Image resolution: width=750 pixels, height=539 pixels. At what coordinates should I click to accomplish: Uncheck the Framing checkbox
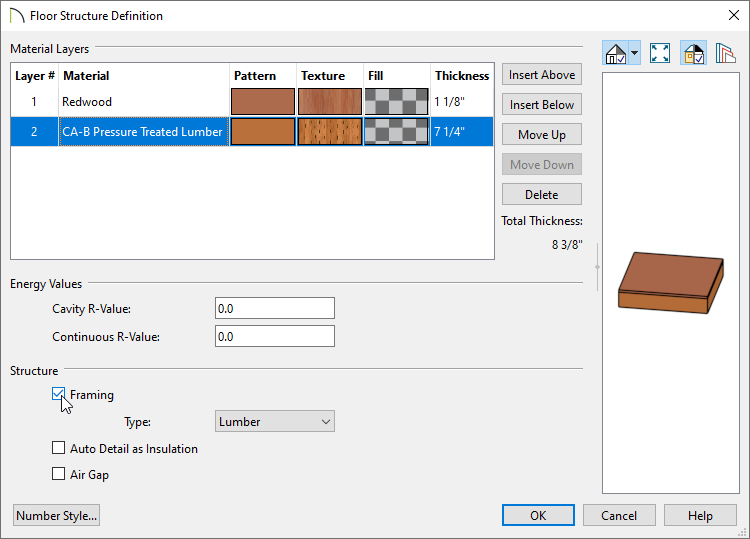click(58, 394)
